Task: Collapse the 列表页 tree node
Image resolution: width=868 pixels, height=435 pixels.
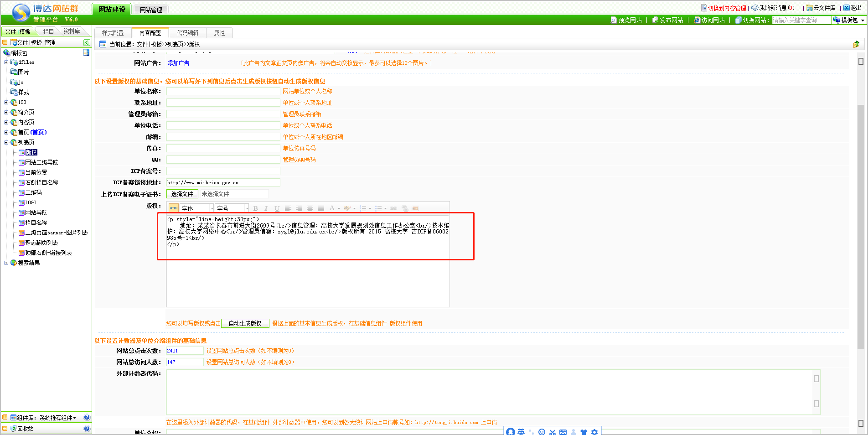Action: point(6,142)
